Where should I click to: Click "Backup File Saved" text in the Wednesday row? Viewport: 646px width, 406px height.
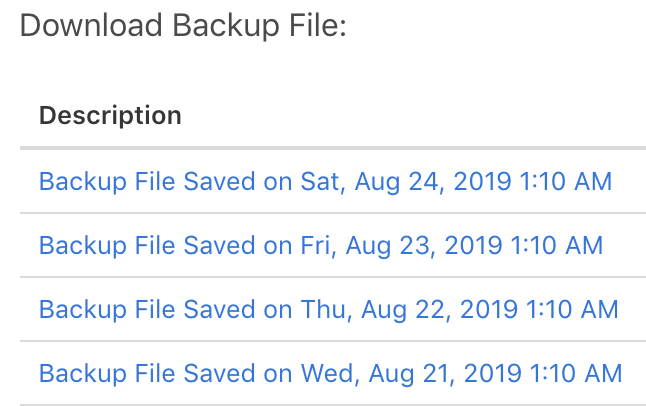tap(147, 373)
